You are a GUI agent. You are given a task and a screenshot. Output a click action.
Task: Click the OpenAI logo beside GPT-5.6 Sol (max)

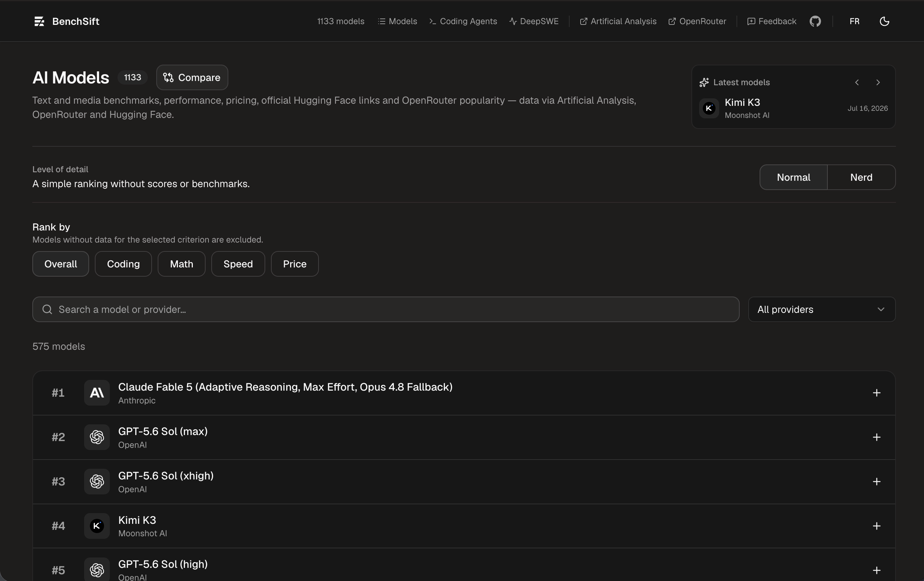[97, 437]
